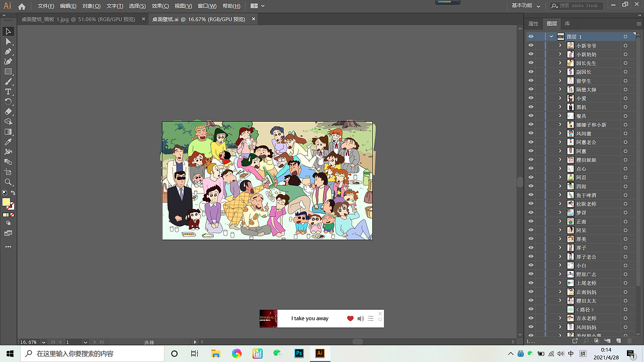The width and height of the screenshot is (644, 362).
Task: Open the 窗口(W) menu
Action: [x=207, y=6]
